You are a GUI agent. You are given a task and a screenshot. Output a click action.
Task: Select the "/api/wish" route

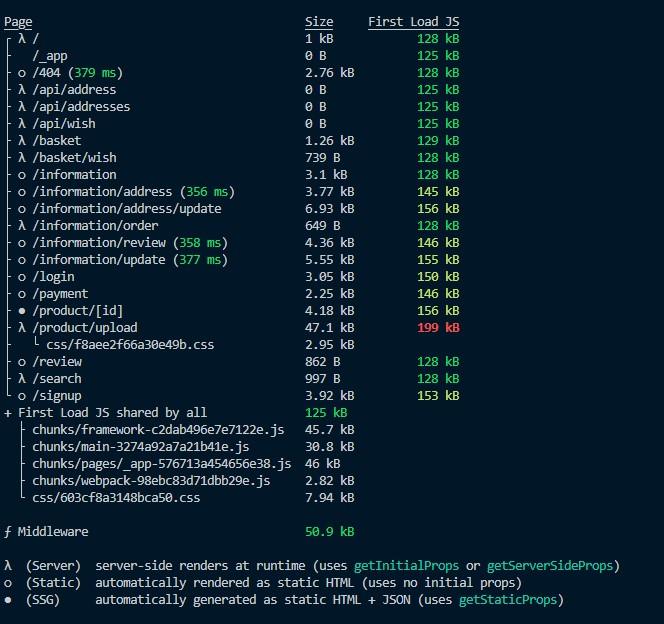click(64, 124)
